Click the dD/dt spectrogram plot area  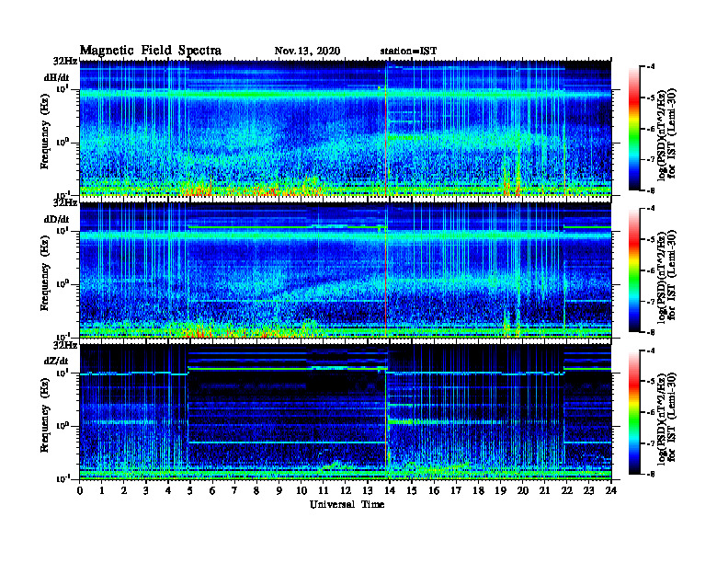click(346, 270)
